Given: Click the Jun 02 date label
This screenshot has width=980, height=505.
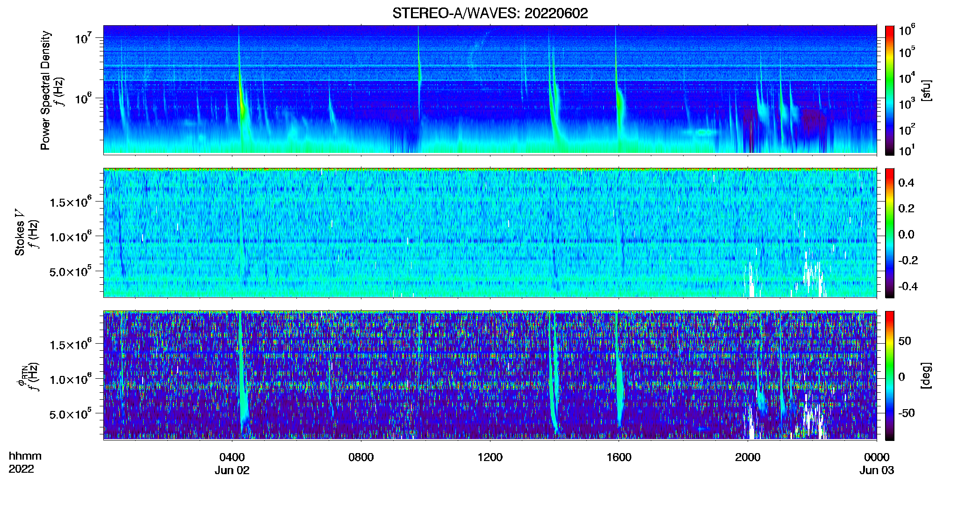Looking at the screenshot, I should point(232,470).
